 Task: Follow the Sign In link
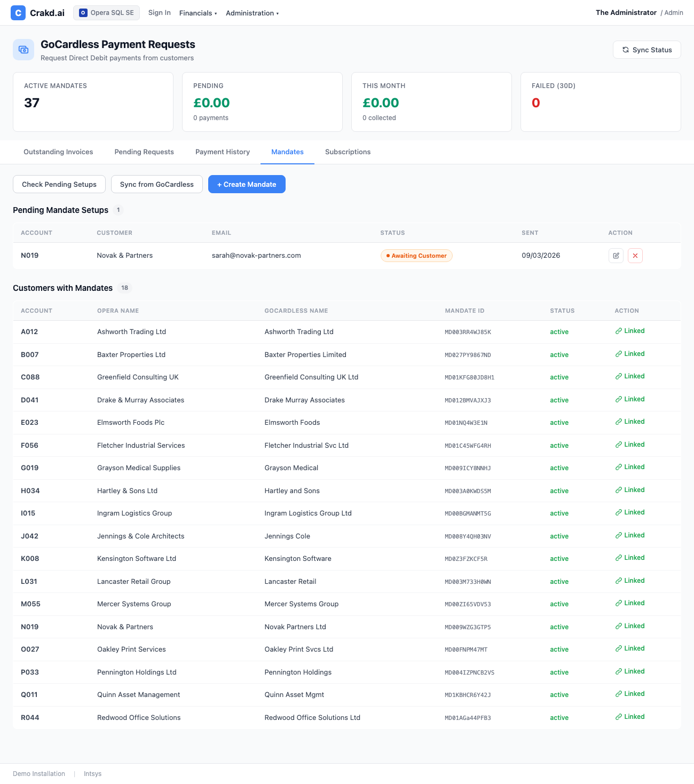[x=159, y=13]
